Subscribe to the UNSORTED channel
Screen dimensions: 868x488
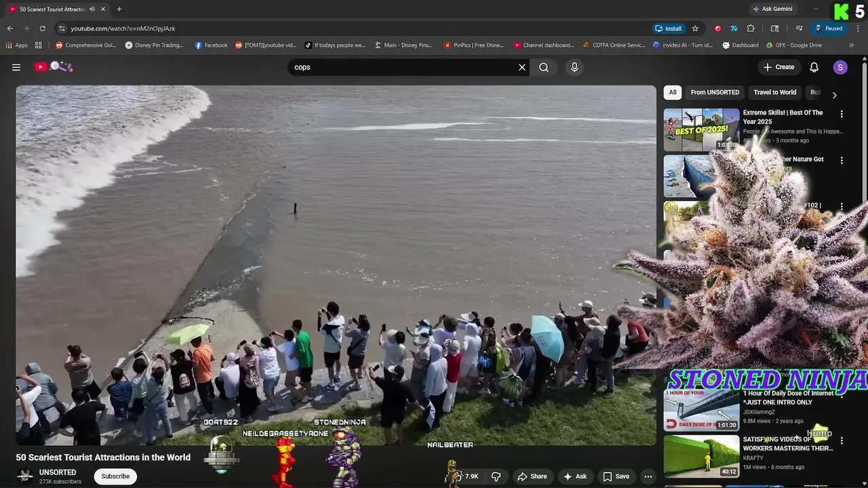(x=115, y=476)
